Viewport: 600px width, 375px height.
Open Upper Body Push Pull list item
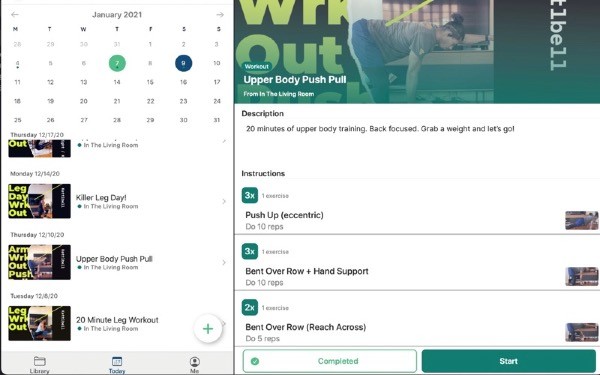[x=117, y=262]
